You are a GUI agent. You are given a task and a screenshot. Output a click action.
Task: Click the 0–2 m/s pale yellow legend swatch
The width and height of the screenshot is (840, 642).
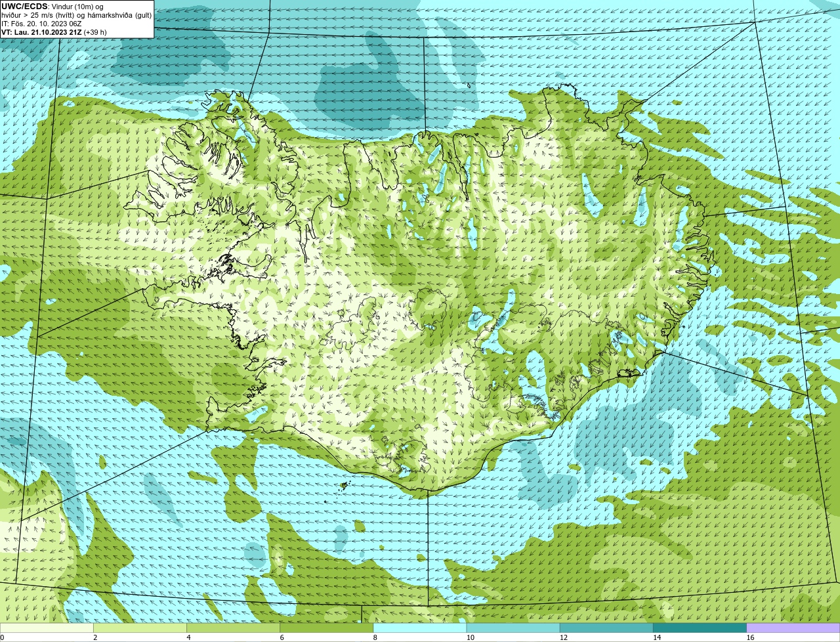47,628
